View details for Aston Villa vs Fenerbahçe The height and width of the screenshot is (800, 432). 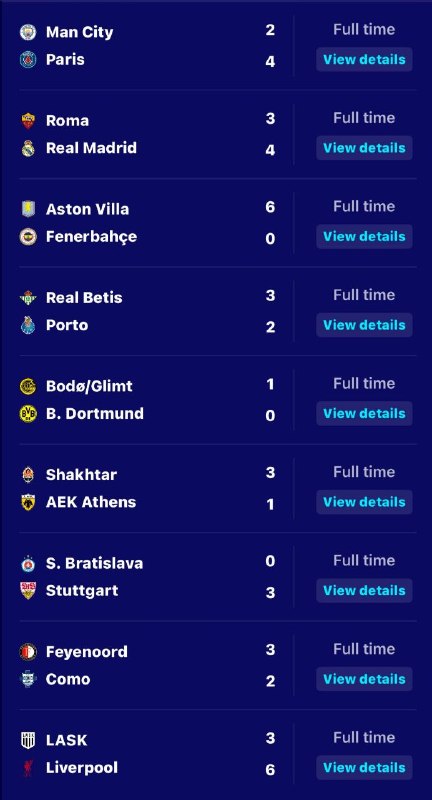(364, 236)
